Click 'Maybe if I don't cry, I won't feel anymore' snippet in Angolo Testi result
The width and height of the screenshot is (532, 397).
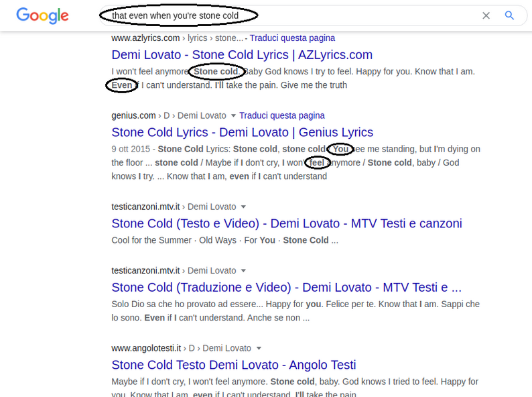190,382
